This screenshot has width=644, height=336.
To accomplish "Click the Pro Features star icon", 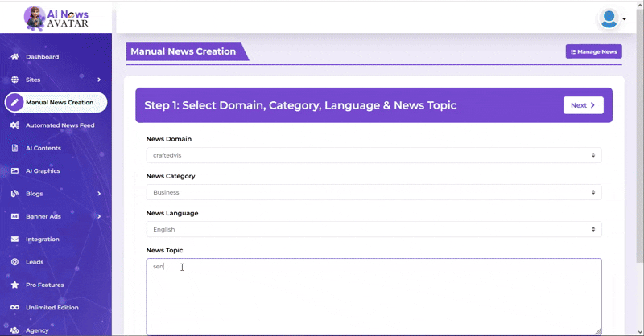I will coord(14,285).
